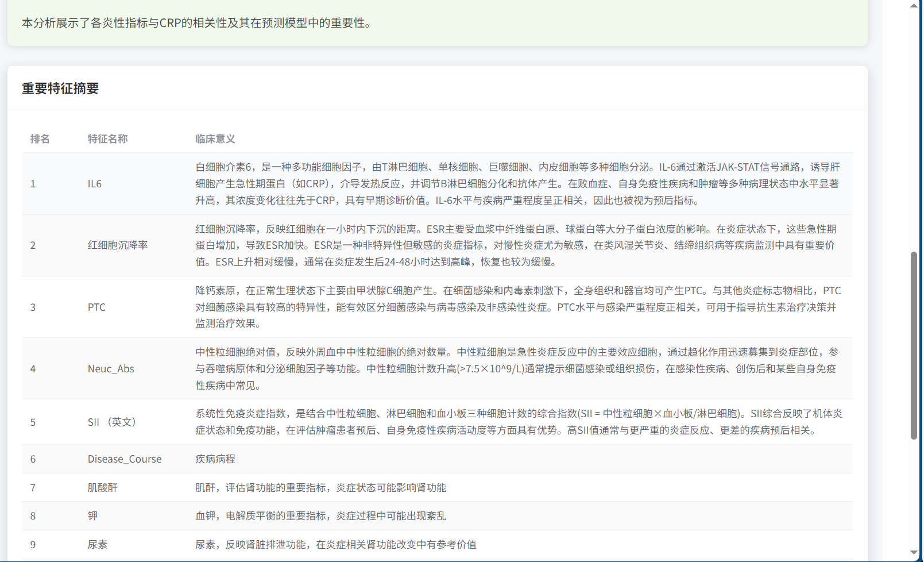Click the 临床意义 column header
The width and height of the screenshot is (924, 562).
(x=215, y=139)
